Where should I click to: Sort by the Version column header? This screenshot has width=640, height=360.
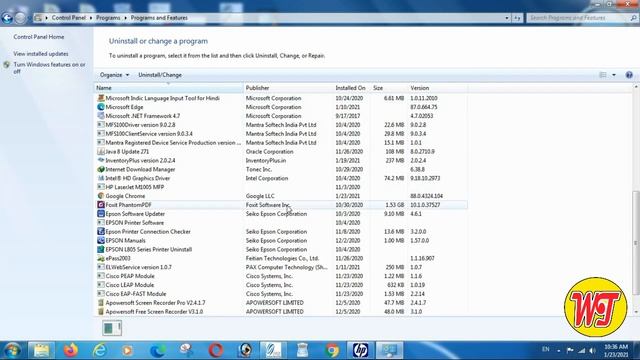tap(438, 88)
